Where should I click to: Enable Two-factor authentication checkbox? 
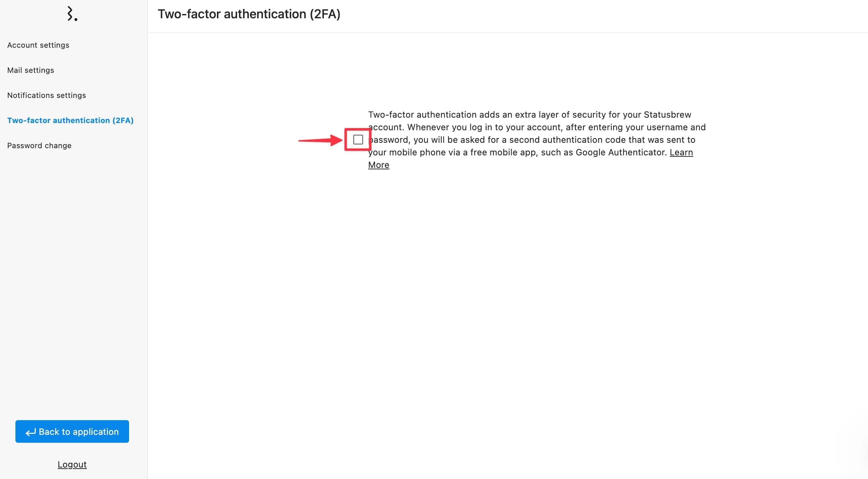click(x=358, y=139)
